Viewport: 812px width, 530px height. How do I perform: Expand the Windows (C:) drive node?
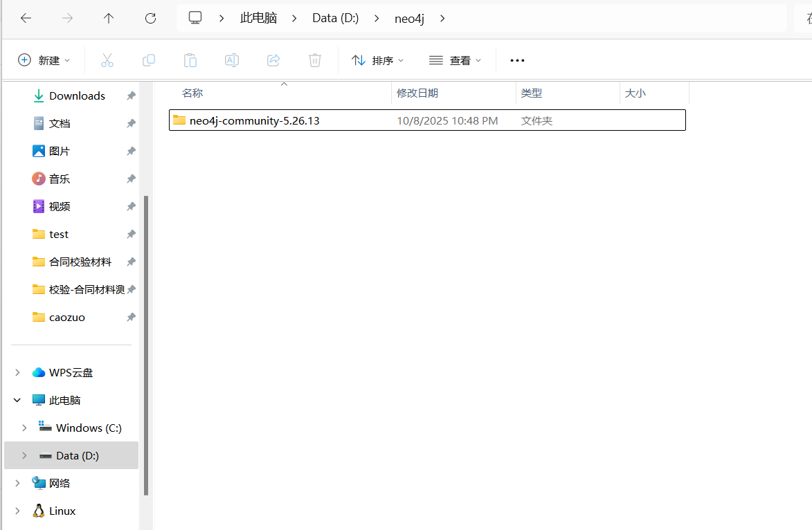tap(24, 428)
